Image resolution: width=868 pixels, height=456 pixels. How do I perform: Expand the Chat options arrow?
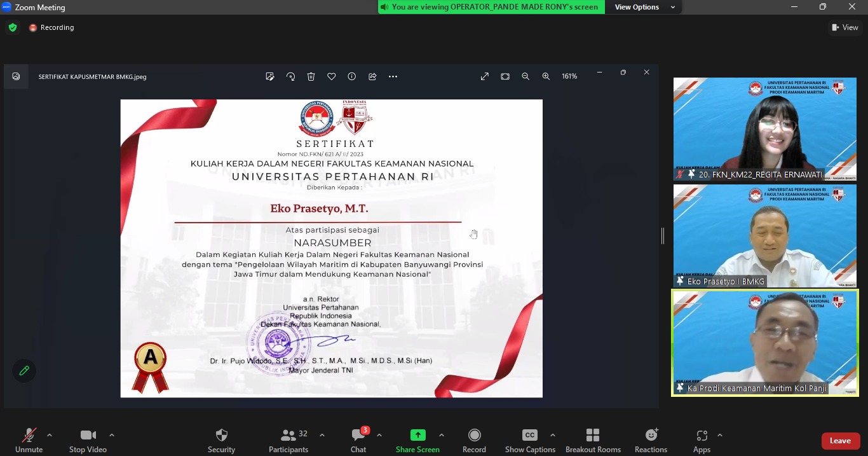click(379, 436)
